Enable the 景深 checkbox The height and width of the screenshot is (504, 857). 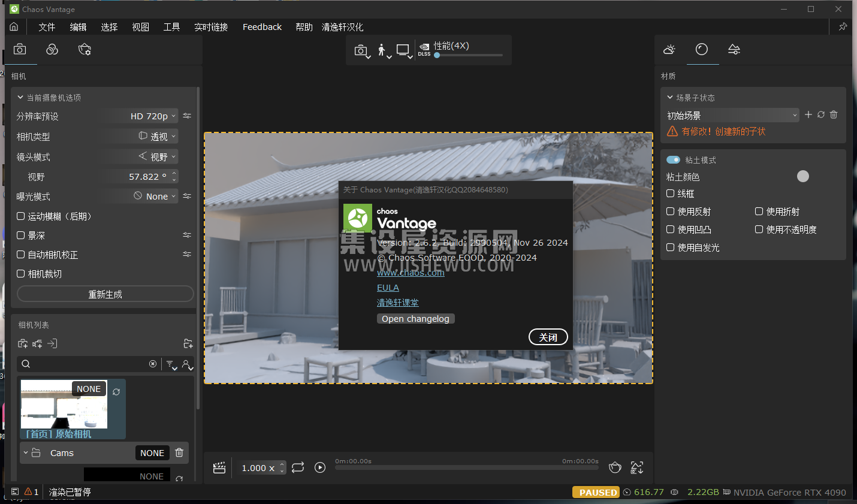20,236
